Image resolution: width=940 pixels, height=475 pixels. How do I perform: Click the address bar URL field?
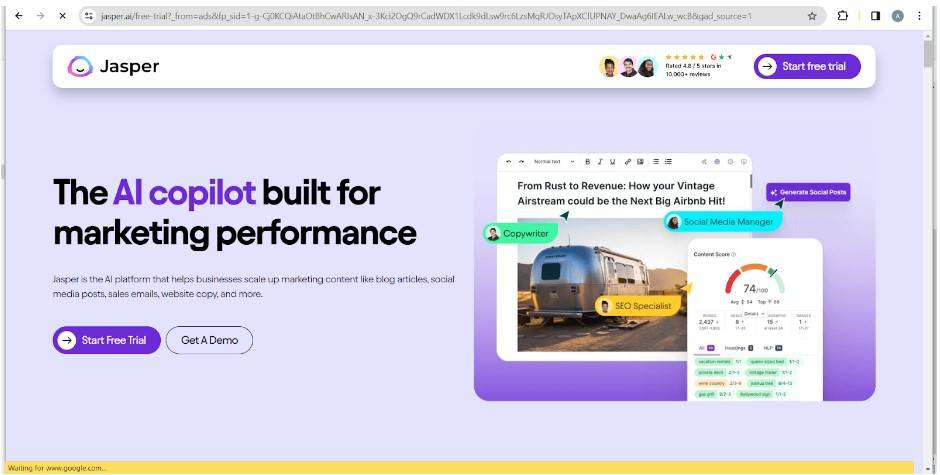pyautogui.click(x=430, y=16)
